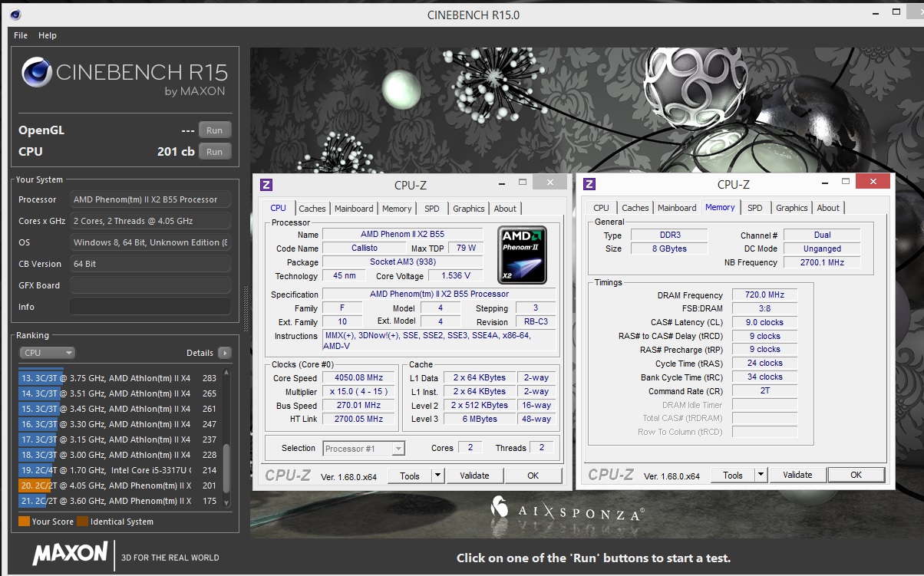Select ranking row 17 at 3.15 GHz
Image resolution: width=924 pixels, height=576 pixels.
tap(118, 439)
